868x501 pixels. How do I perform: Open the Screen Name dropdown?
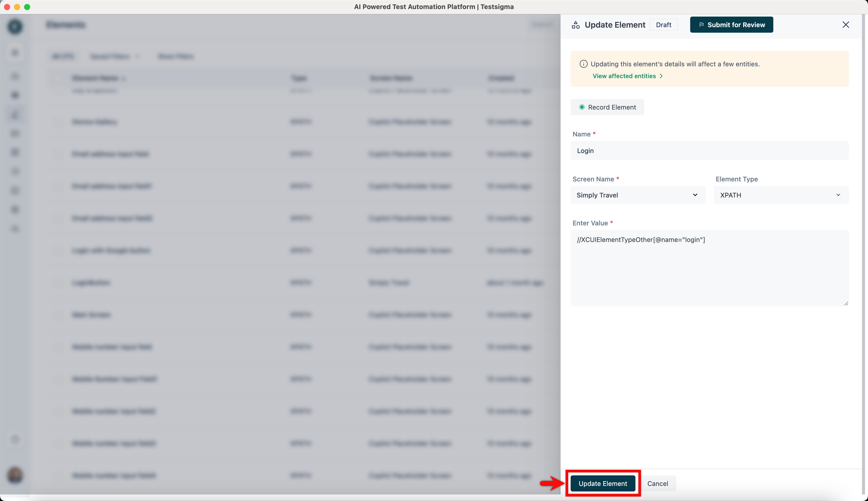[x=638, y=195]
